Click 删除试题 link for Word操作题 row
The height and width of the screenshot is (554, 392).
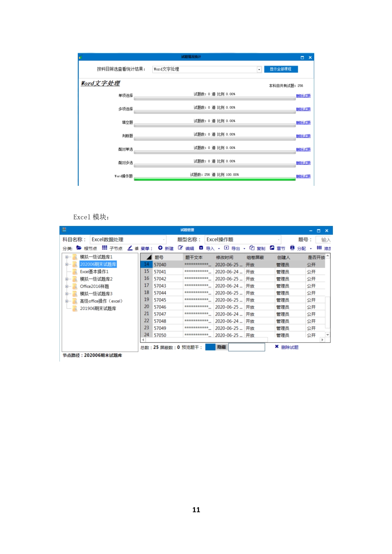[303, 176]
